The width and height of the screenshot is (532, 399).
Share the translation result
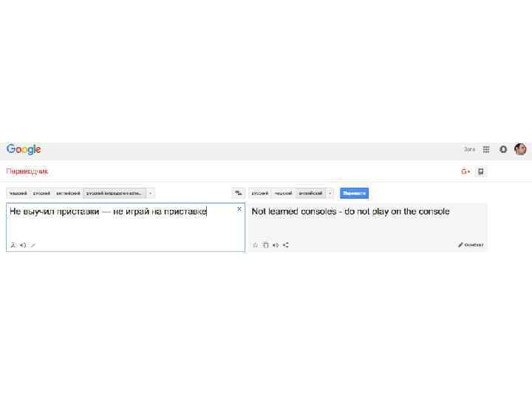coord(285,245)
